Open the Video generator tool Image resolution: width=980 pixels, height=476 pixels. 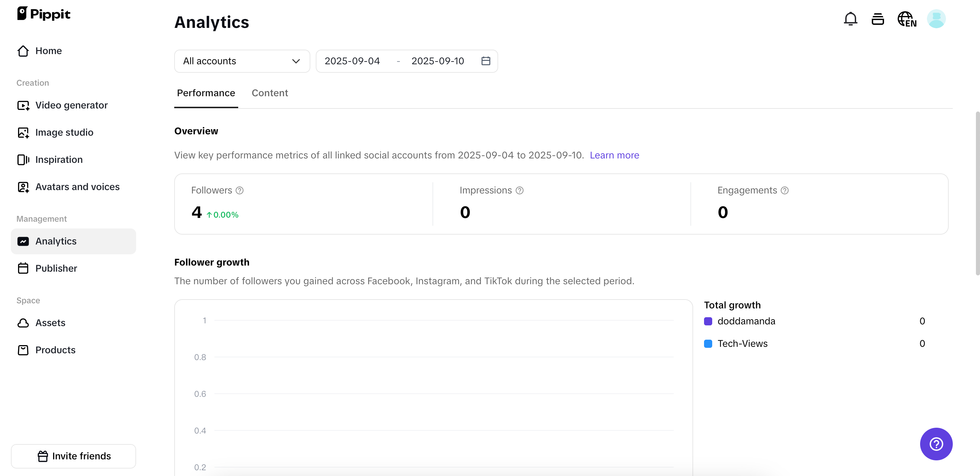[x=71, y=105]
